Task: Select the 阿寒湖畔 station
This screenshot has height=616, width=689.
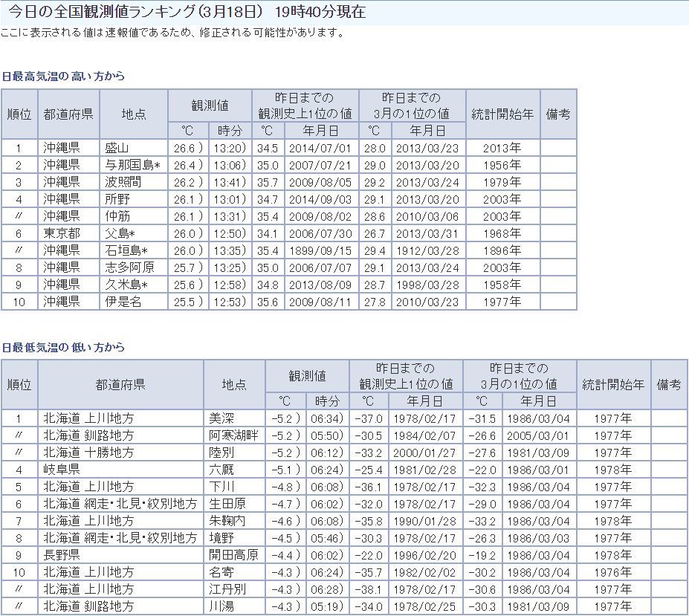Action: [x=233, y=435]
